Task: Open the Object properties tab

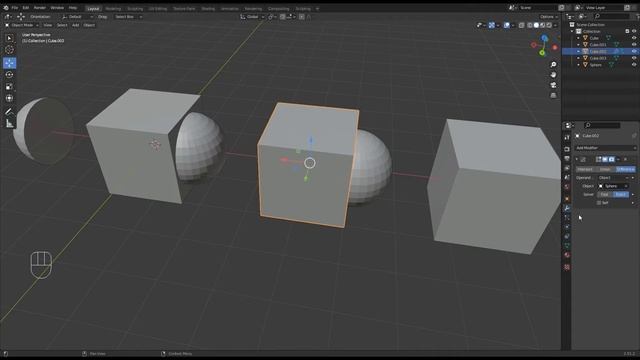Action: 567,198
